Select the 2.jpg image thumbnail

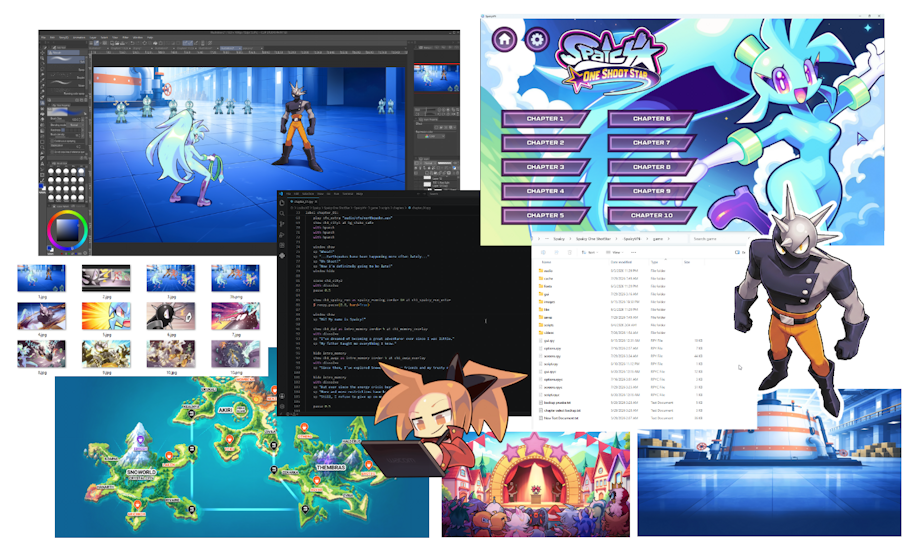click(x=106, y=277)
